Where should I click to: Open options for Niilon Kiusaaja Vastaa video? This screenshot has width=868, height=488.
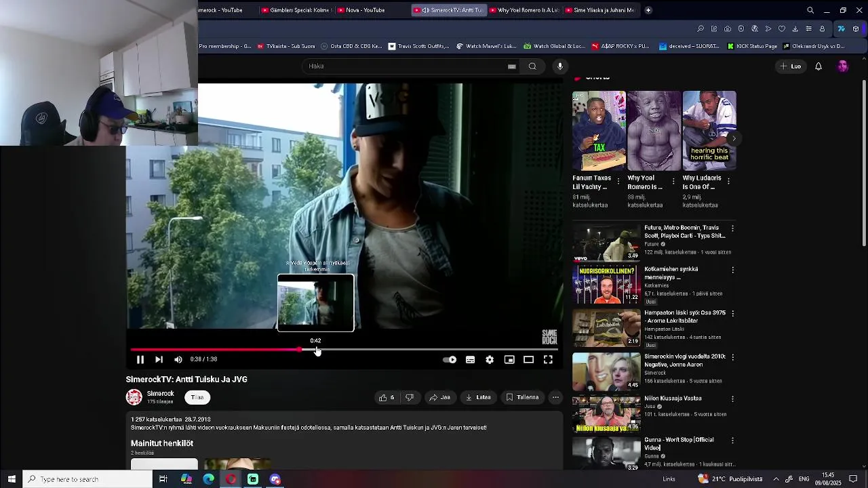(x=732, y=399)
